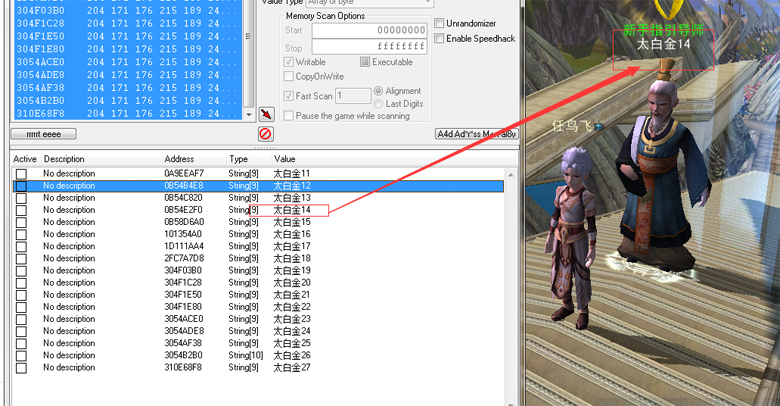This screenshot has height=406, width=780.
Task: Activate checkbox for address 0B58D6A0
Action: 21,222
